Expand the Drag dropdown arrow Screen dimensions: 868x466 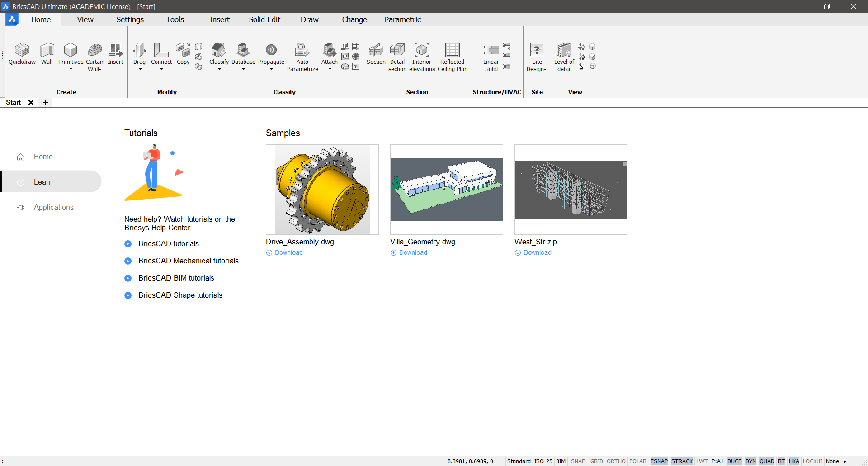click(140, 69)
